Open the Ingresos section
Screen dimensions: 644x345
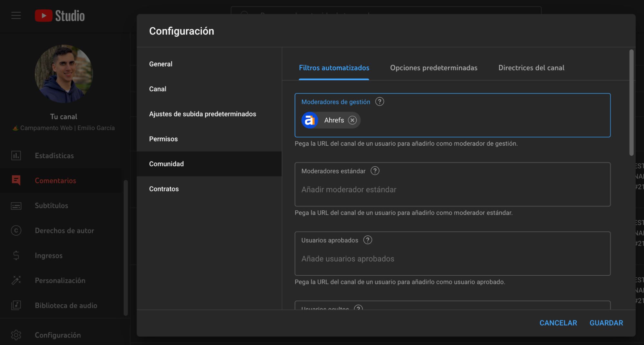(x=48, y=255)
